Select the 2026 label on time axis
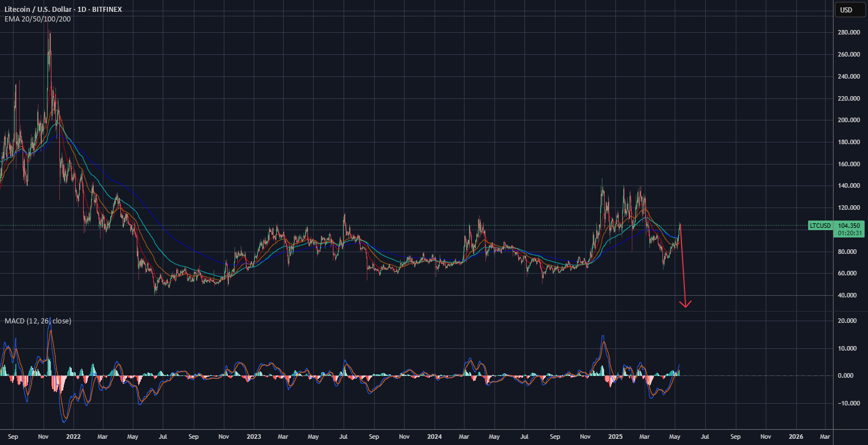The width and height of the screenshot is (868, 445). (796, 437)
